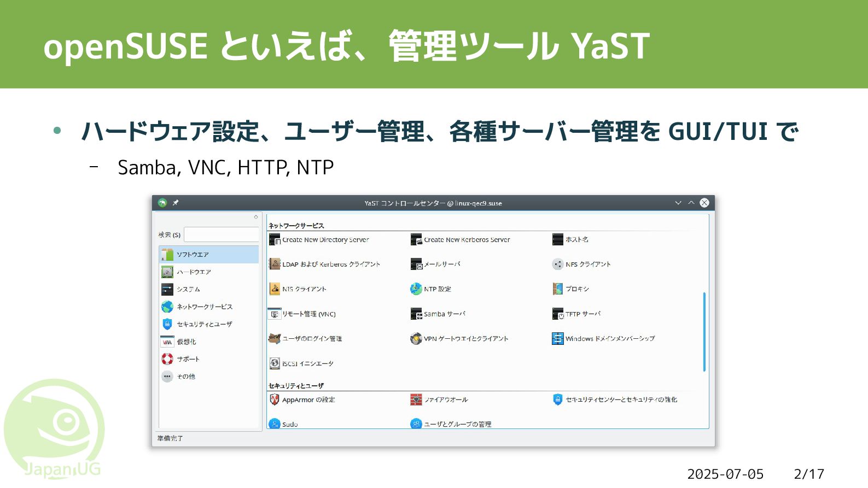The width and height of the screenshot is (868, 488).
Task: Maximize the YaST control center window
Action: 691,203
